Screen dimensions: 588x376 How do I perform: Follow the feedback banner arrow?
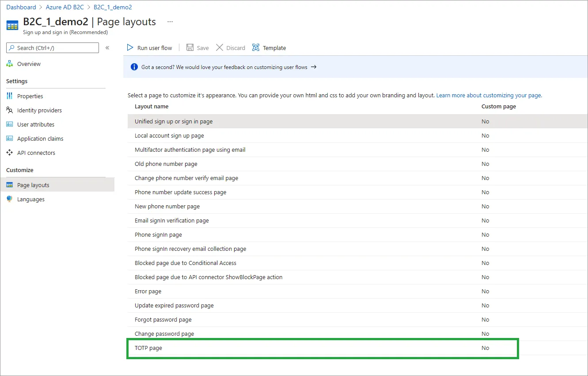(x=314, y=67)
